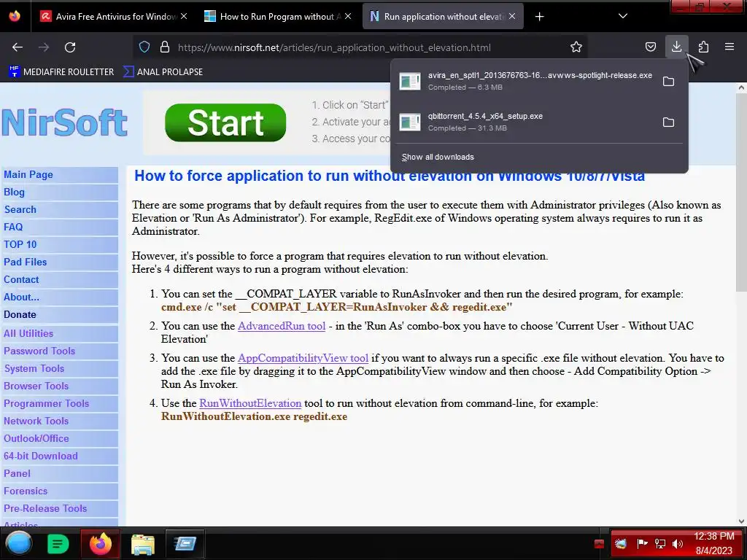Follow the AppCompatibilityView tool link

pyautogui.click(x=303, y=358)
